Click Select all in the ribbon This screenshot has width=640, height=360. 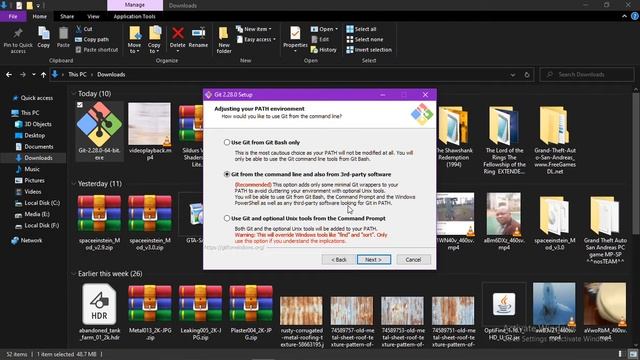pos(362,29)
